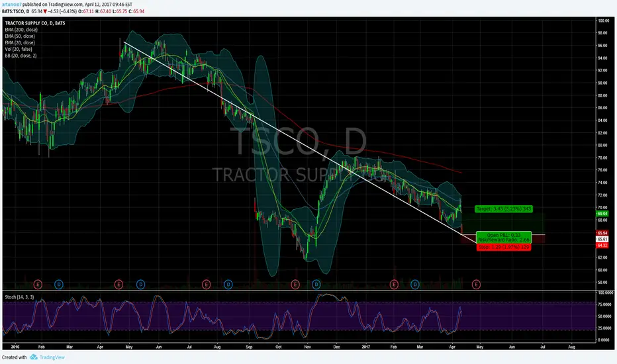The width and height of the screenshot is (617, 364).
Task: Click the 25.0000 level on the Stoch axis
Action: [604, 328]
